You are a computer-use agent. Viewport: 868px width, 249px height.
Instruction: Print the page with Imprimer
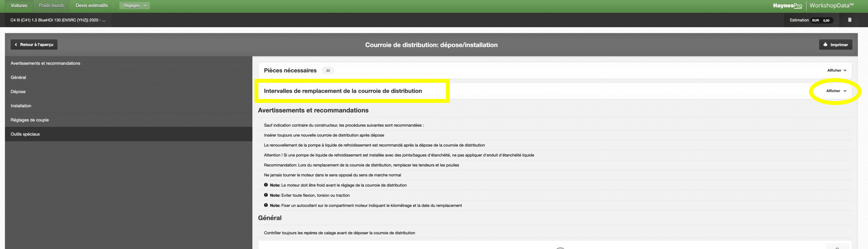(x=835, y=45)
